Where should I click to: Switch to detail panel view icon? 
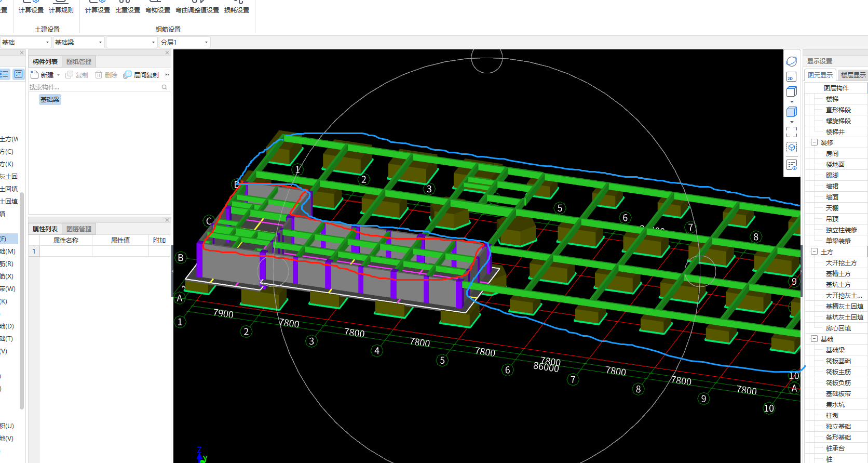(19, 74)
